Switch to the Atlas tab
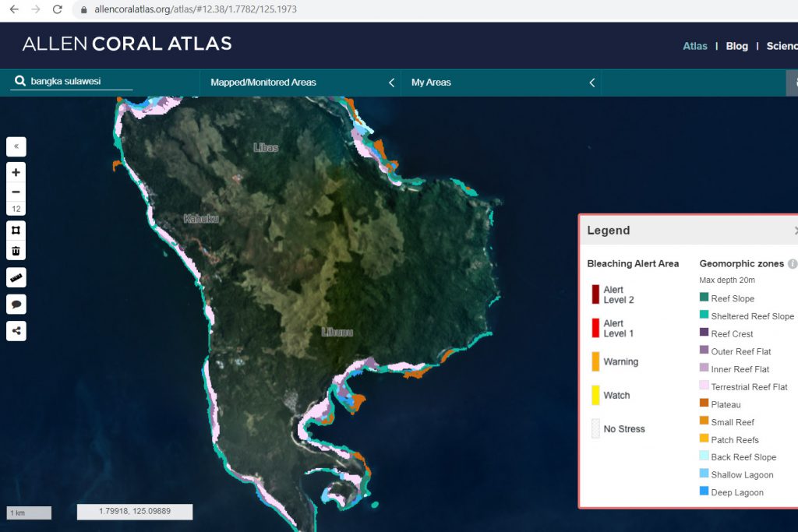 pos(694,46)
